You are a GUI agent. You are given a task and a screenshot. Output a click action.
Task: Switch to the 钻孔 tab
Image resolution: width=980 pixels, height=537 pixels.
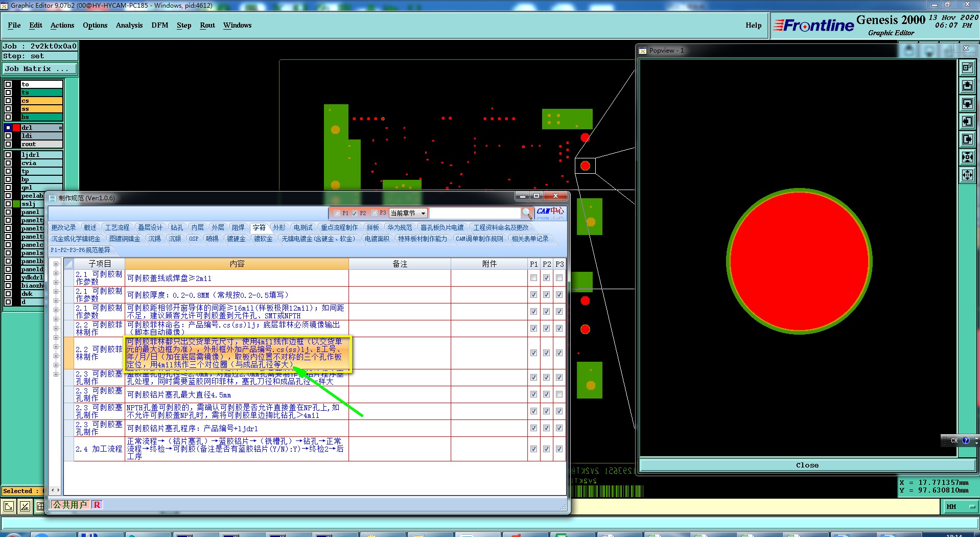click(177, 228)
